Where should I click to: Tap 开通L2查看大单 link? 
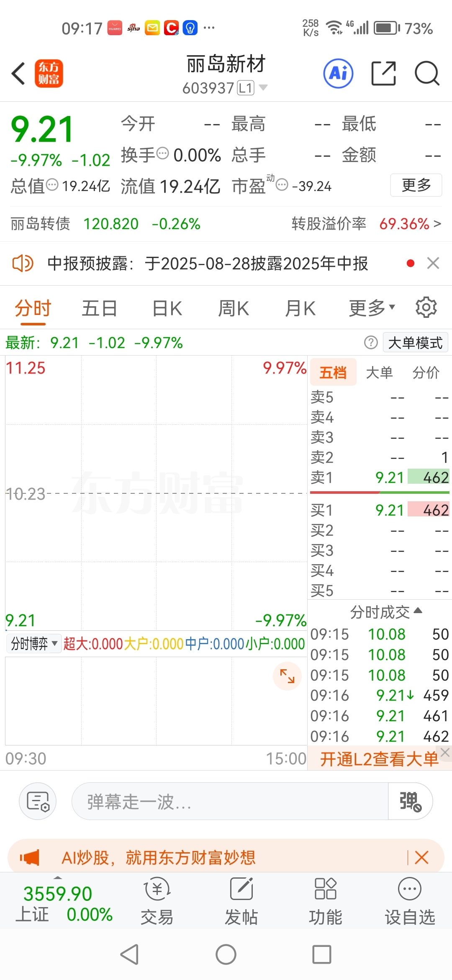379,759
